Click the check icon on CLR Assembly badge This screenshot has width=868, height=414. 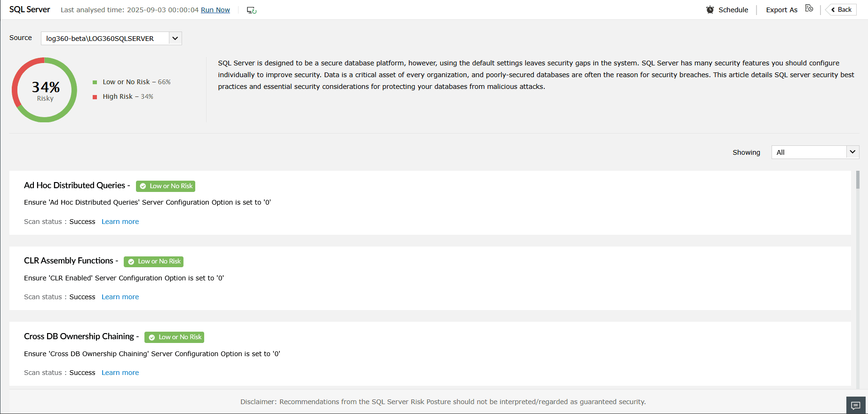[131, 262]
